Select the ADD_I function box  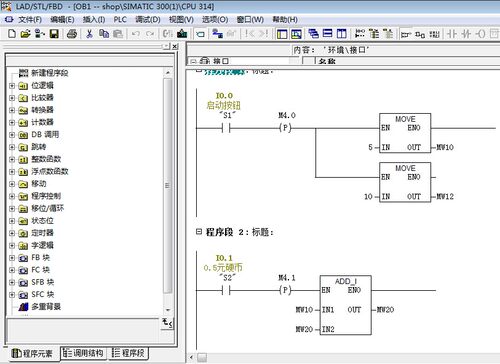tap(345, 305)
